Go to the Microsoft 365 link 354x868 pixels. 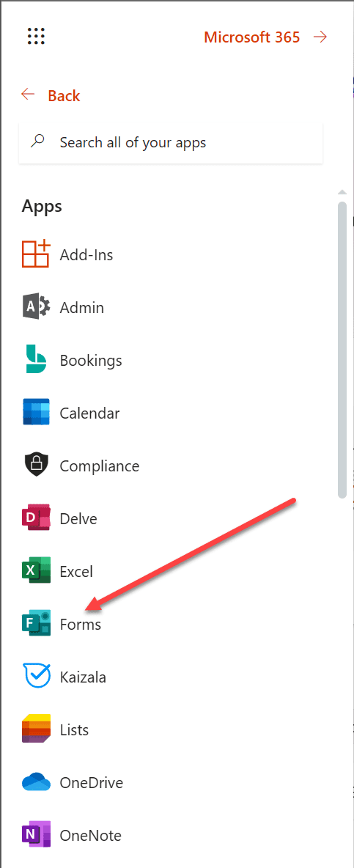tap(251, 37)
